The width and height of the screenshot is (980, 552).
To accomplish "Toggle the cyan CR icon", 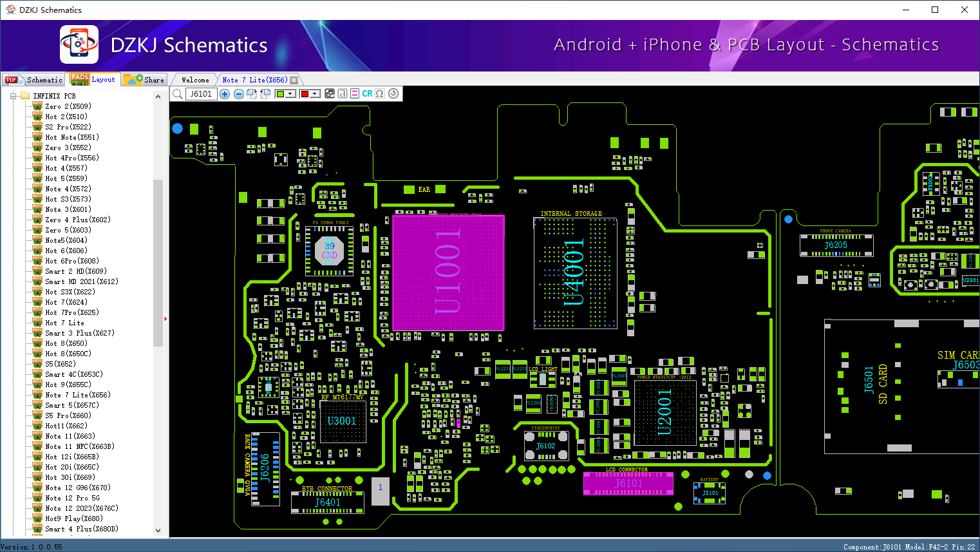I will point(367,94).
